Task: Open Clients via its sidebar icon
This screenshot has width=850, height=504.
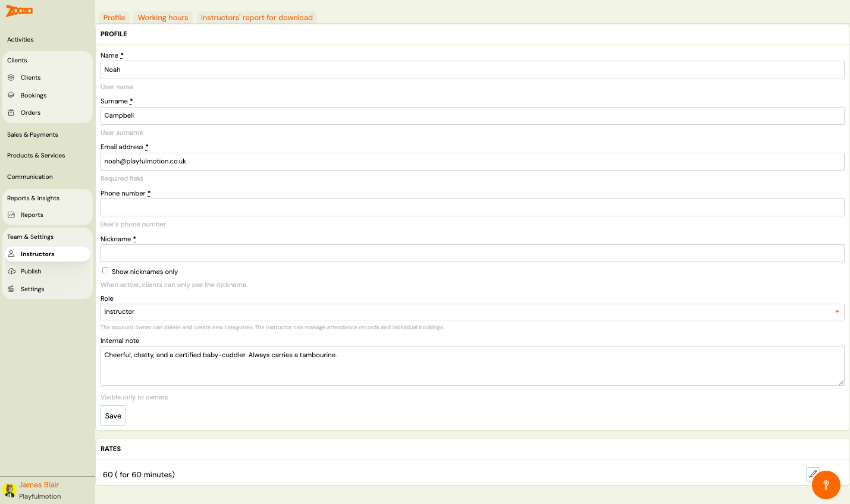Action: [x=11, y=78]
